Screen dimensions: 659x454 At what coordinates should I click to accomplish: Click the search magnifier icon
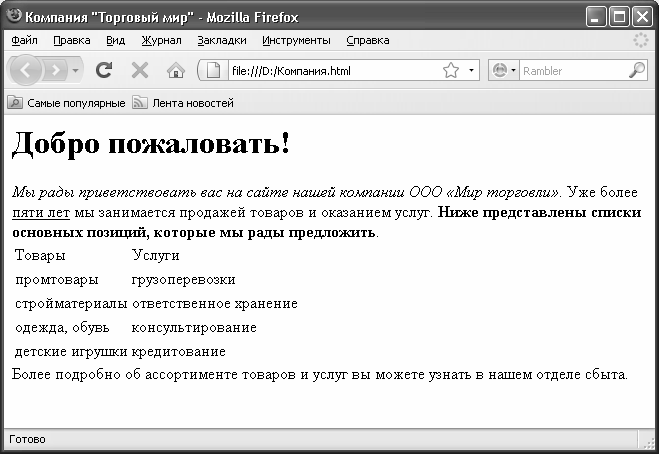coord(636,71)
